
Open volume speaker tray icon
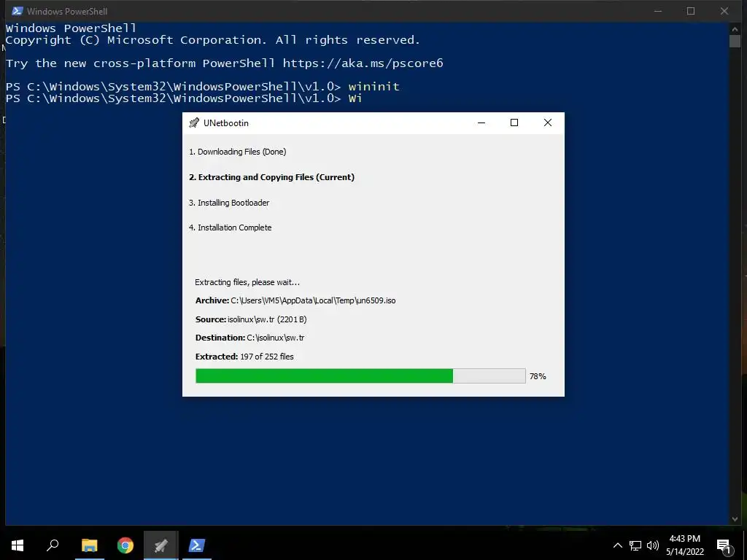coord(653,545)
